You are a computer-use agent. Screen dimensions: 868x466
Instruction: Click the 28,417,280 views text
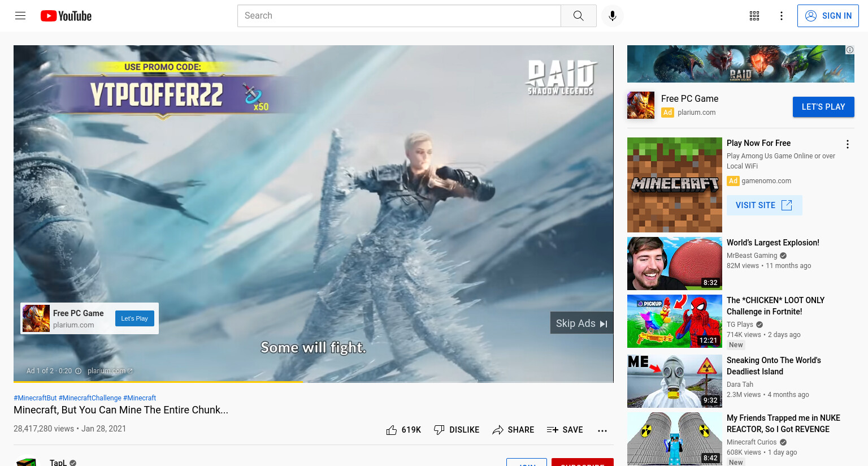tap(44, 429)
